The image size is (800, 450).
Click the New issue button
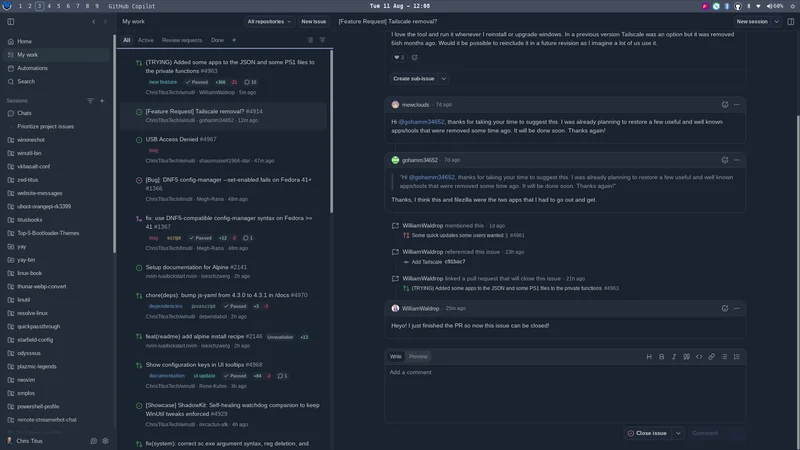313,21
